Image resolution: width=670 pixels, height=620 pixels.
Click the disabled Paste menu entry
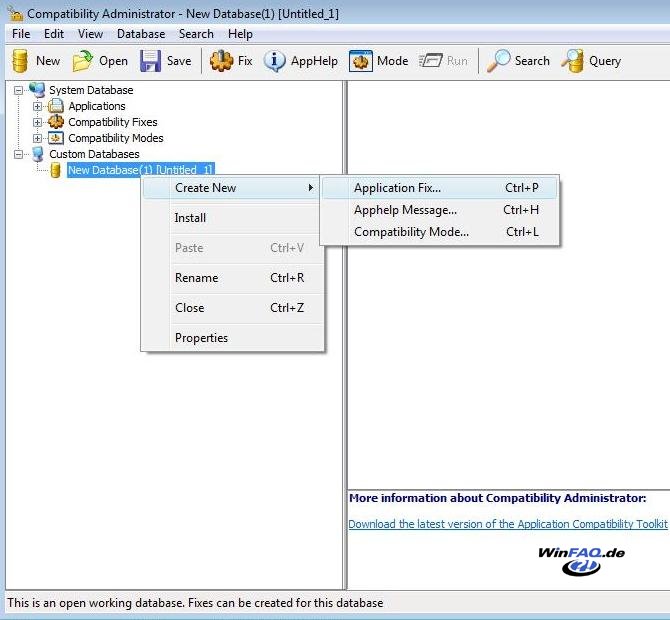(231, 248)
